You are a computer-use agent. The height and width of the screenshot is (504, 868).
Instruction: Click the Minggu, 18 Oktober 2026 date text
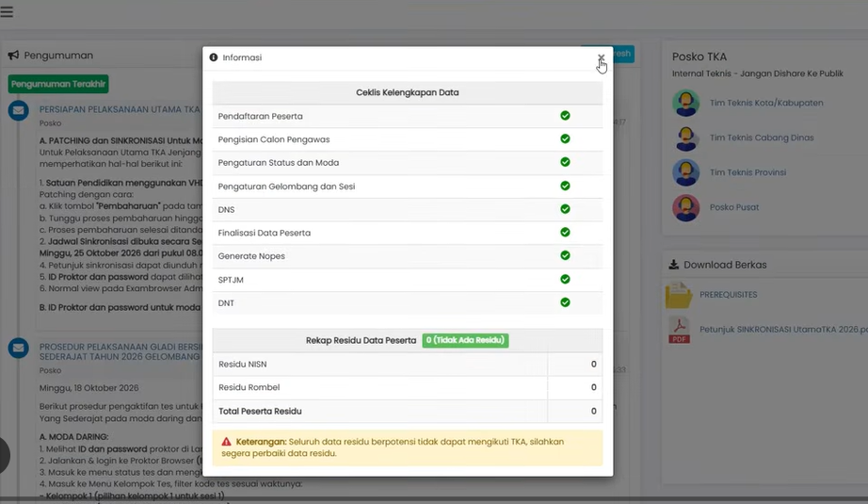[89, 388]
